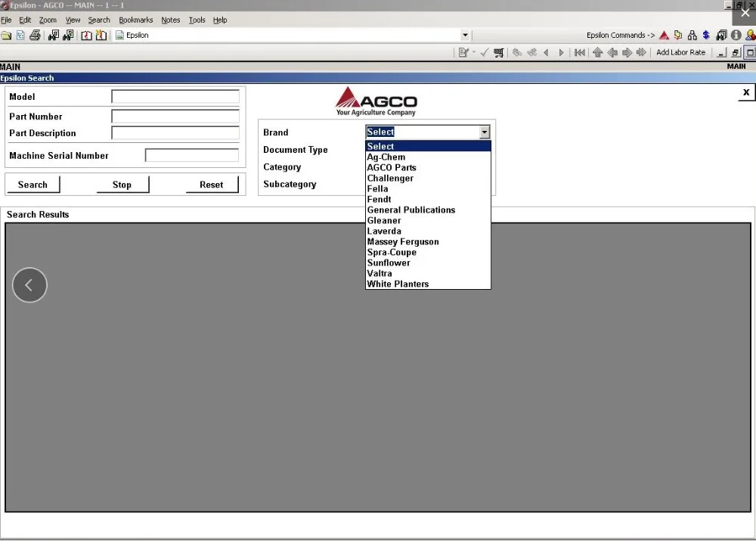Click the Stop button

(x=122, y=185)
